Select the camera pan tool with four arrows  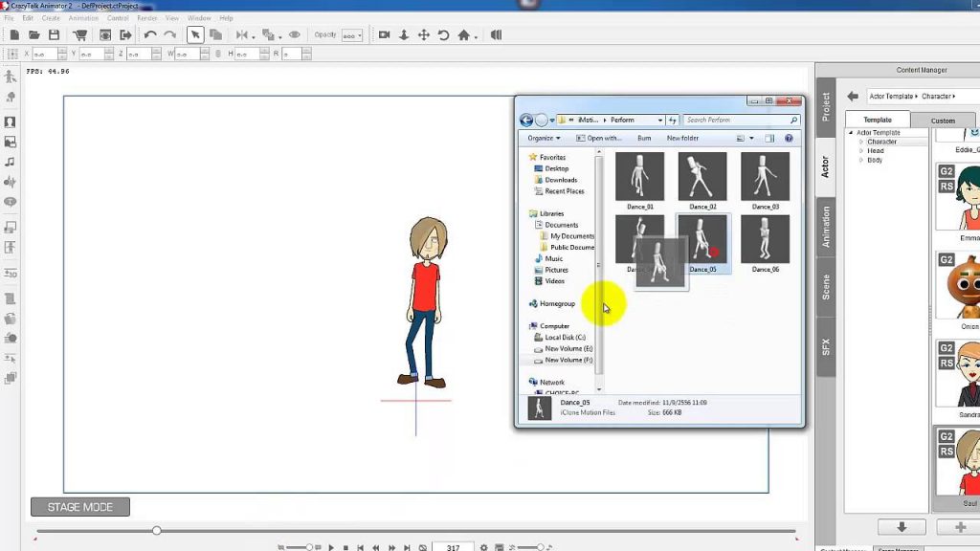click(x=424, y=35)
